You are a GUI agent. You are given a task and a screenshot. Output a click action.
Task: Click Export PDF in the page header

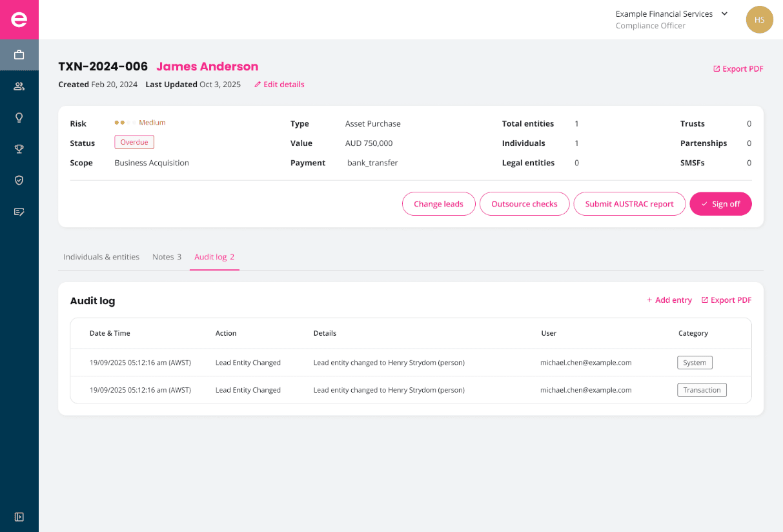click(x=738, y=69)
